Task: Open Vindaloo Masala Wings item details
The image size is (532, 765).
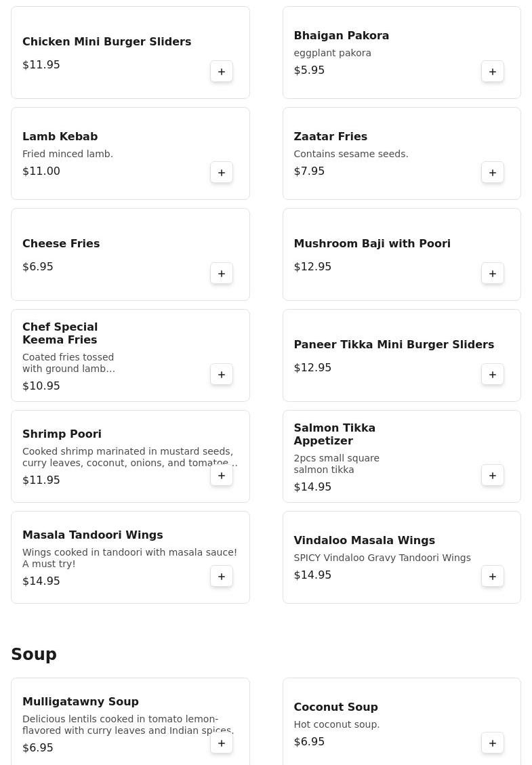Action: [364, 540]
